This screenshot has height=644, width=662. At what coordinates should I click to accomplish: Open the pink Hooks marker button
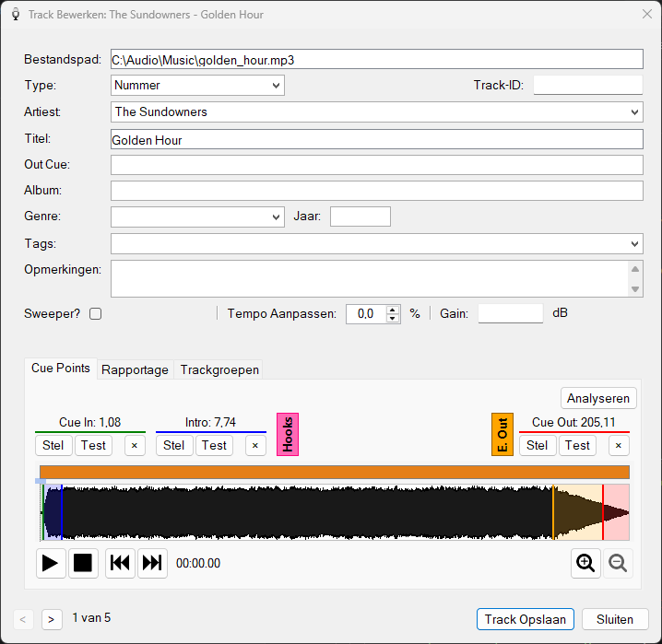coord(288,434)
